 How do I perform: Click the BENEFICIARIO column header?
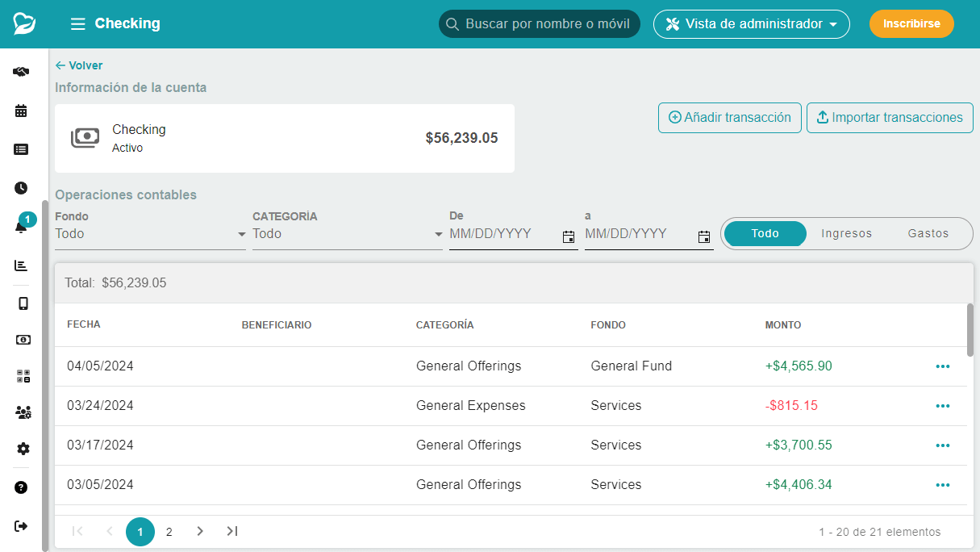277,325
